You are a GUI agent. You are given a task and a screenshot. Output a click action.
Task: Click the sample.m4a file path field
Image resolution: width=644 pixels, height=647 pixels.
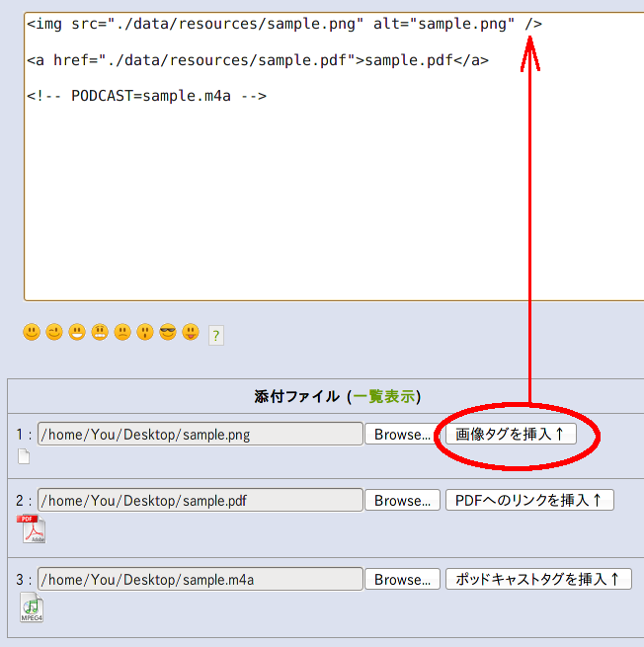pyautogui.click(x=201, y=580)
